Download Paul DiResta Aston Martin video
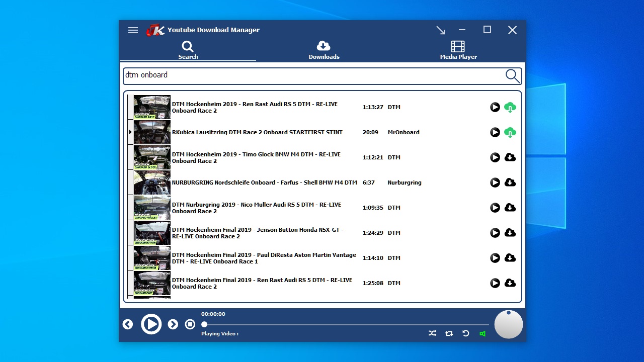Screen dimensions: 644x362 [x=510, y=258]
